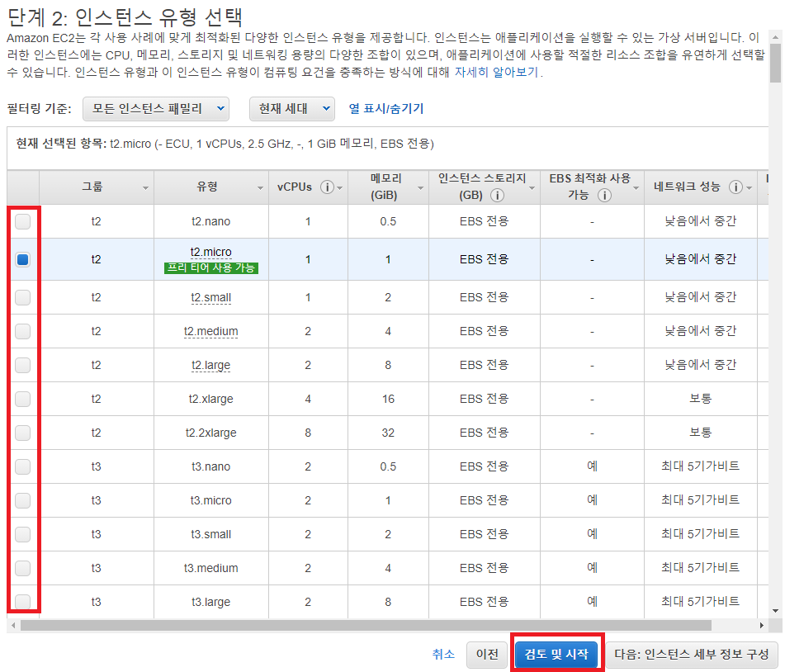Open vCPUs info icon

(x=327, y=187)
